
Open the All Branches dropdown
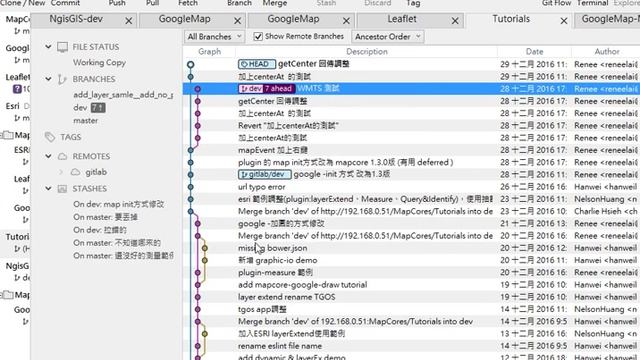pos(214,37)
